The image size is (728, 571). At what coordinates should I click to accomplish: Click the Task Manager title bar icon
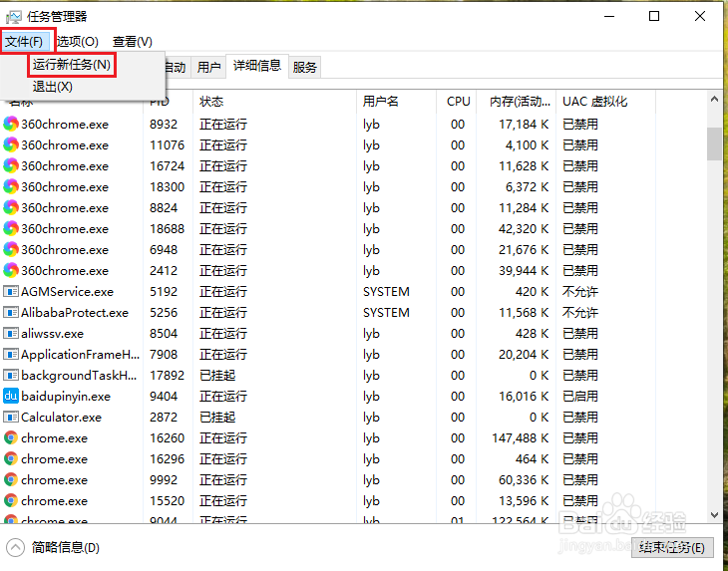pyautogui.click(x=14, y=17)
